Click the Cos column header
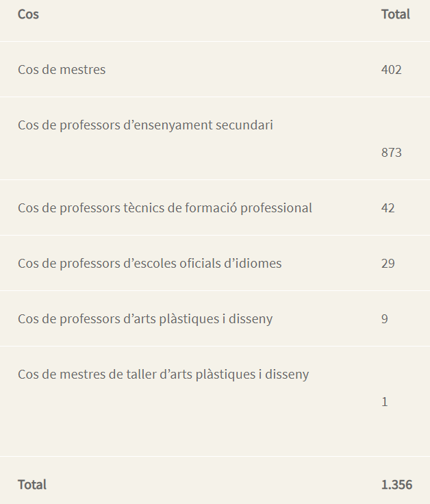The image size is (430, 504). pos(28,14)
